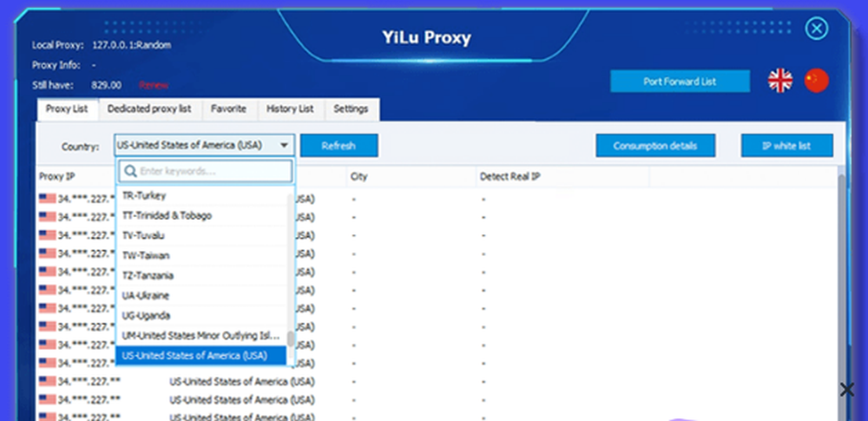Click the YiLu Proxy title

coord(426,37)
